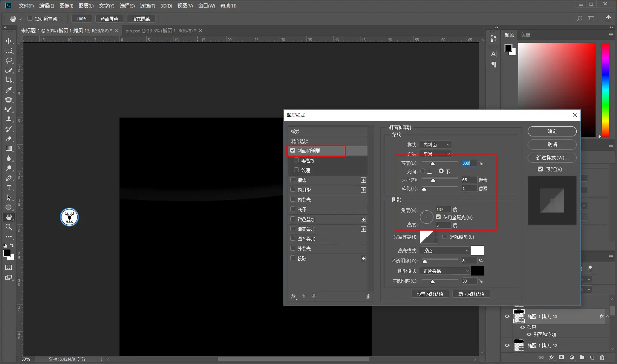Select the Ellipse shape tool
617x364 pixels.
pos(9,207)
